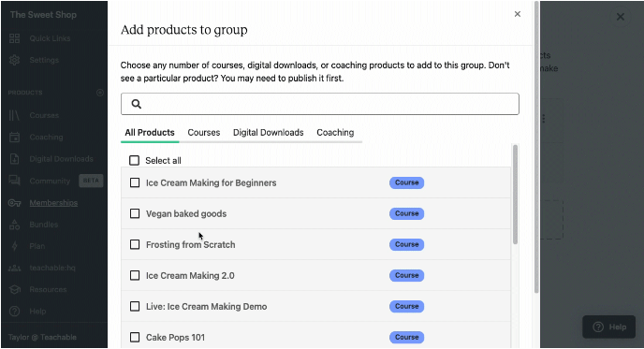Click the Resources graduation cap icon
Image resolution: width=644 pixels, height=349 pixels.
coord(14,289)
